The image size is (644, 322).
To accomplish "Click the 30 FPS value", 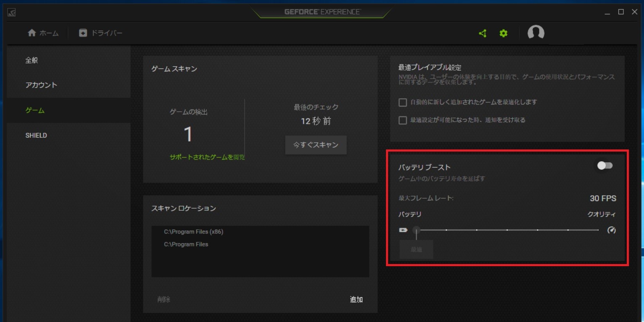I will [603, 198].
